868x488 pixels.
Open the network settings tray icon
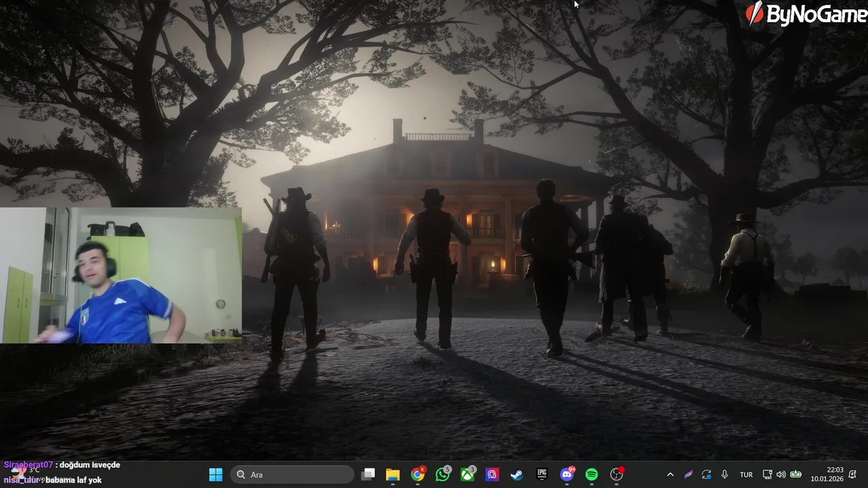pyautogui.click(x=767, y=474)
